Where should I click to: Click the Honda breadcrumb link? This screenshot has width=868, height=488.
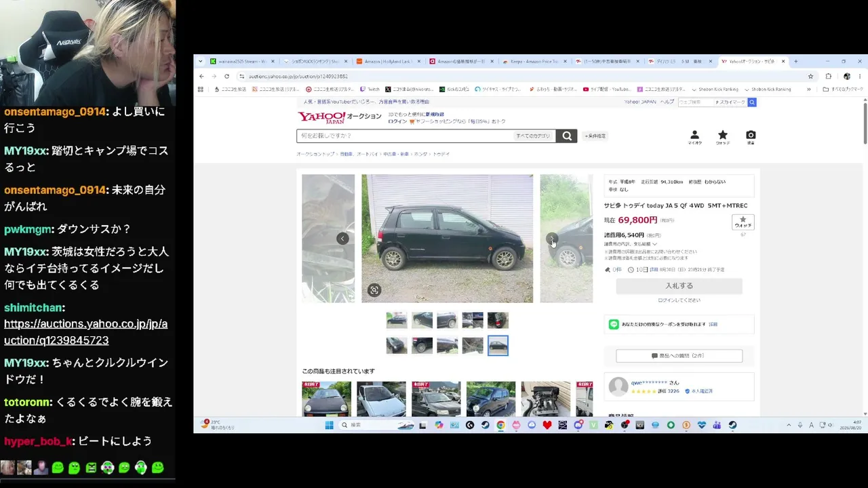(x=420, y=155)
